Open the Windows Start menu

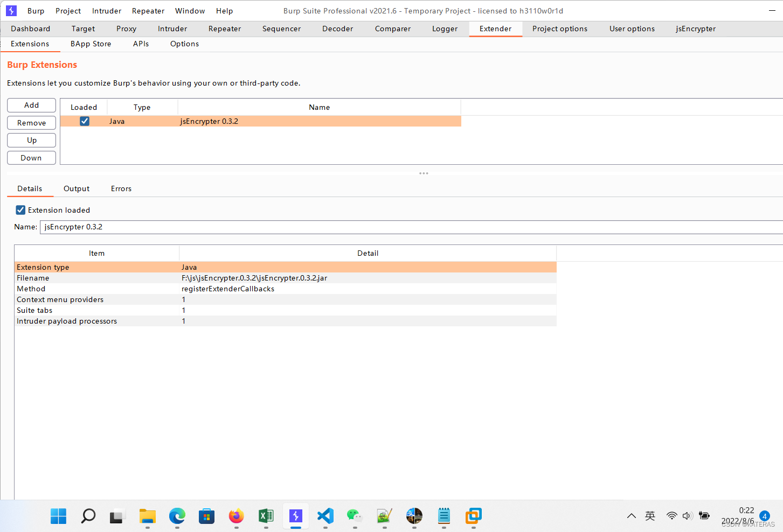pyautogui.click(x=58, y=516)
